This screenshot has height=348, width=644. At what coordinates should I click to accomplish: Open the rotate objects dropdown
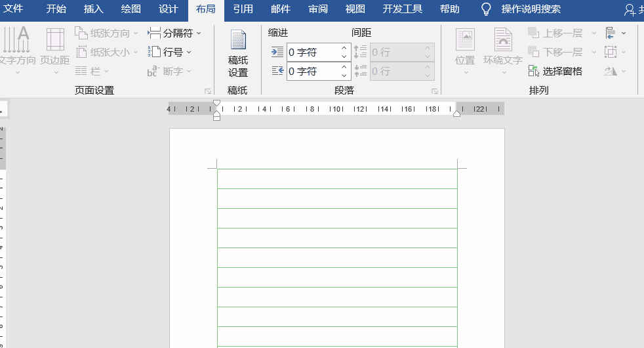(x=616, y=71)
